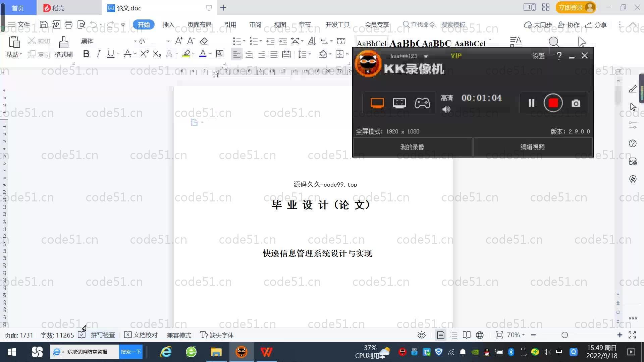Toggle Subscript formatting

[x=157, y=54]
